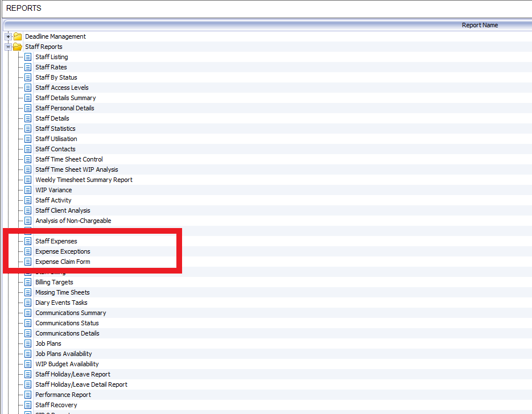Open the Communications Details report
532x414 pixels.
67,333
